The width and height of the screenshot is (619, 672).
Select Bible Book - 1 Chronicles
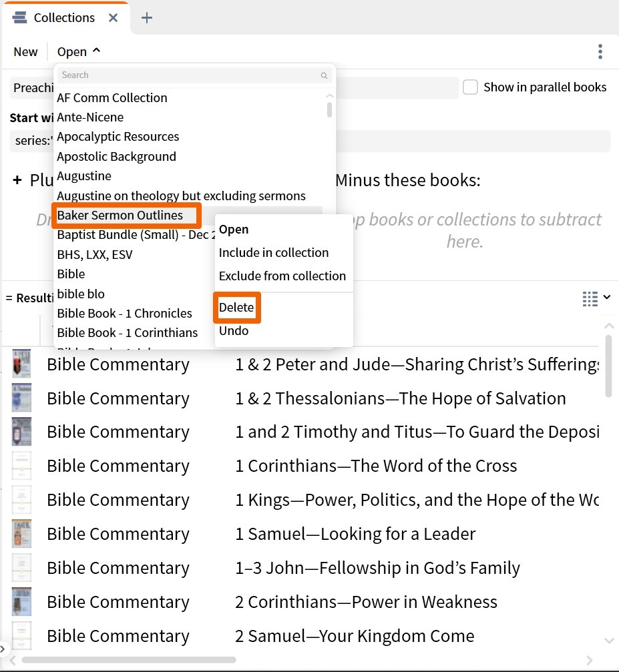124,313
